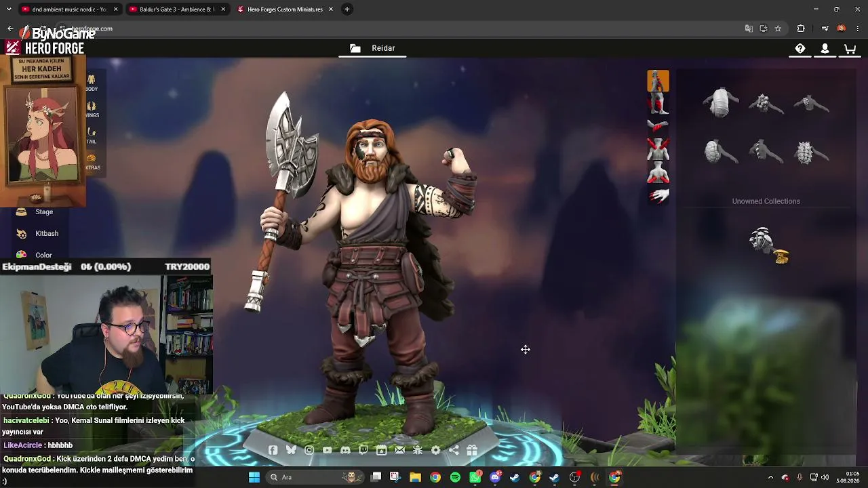Open the shopping cart
Viewport: 868px width, 488px height.
850,48
